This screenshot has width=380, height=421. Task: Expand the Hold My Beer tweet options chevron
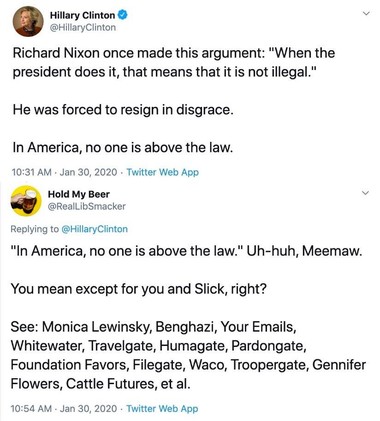(x=366, y=193)
